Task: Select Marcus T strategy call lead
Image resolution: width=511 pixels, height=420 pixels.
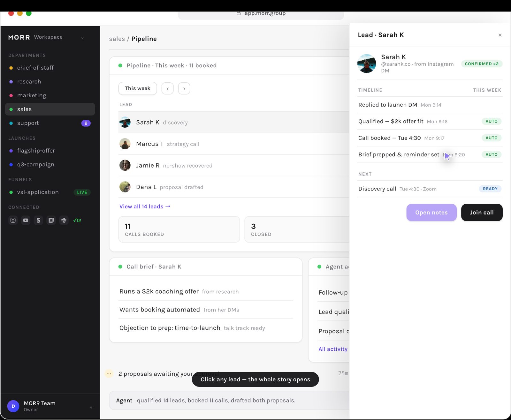Action: pyautogui.click(x=234, y=144)
